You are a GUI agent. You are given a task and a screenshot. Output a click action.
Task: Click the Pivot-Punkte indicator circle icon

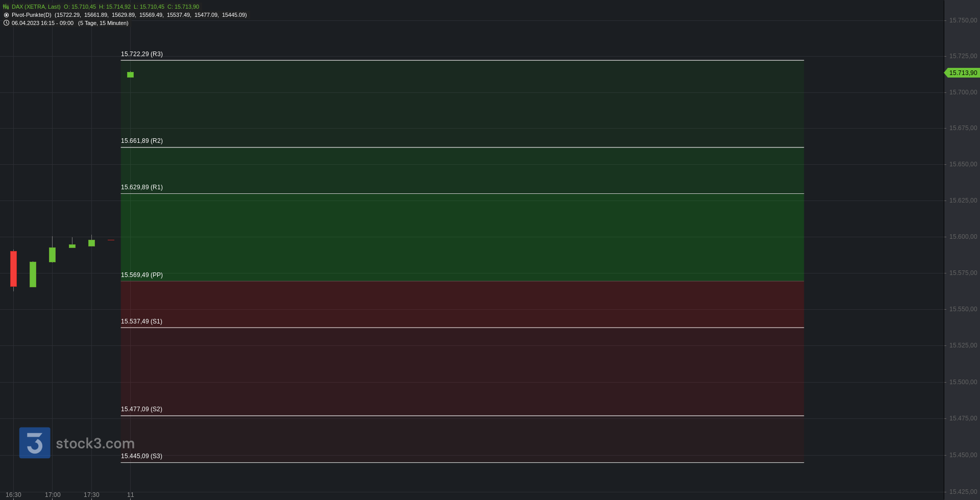tap(6, 15)
